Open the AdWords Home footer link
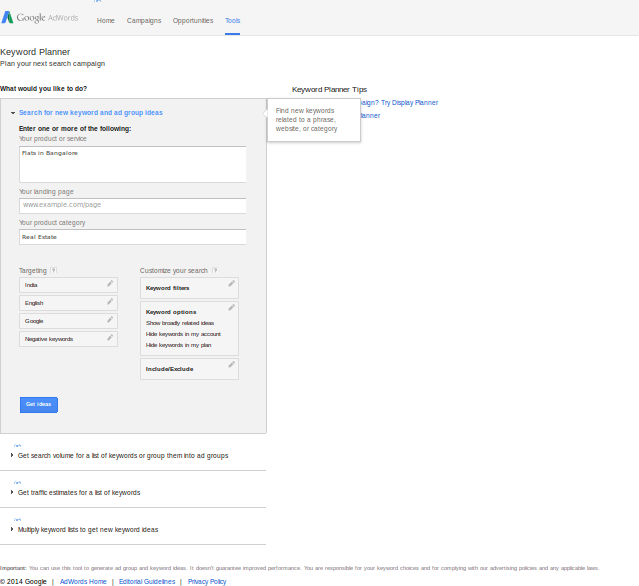 (83, 582)
